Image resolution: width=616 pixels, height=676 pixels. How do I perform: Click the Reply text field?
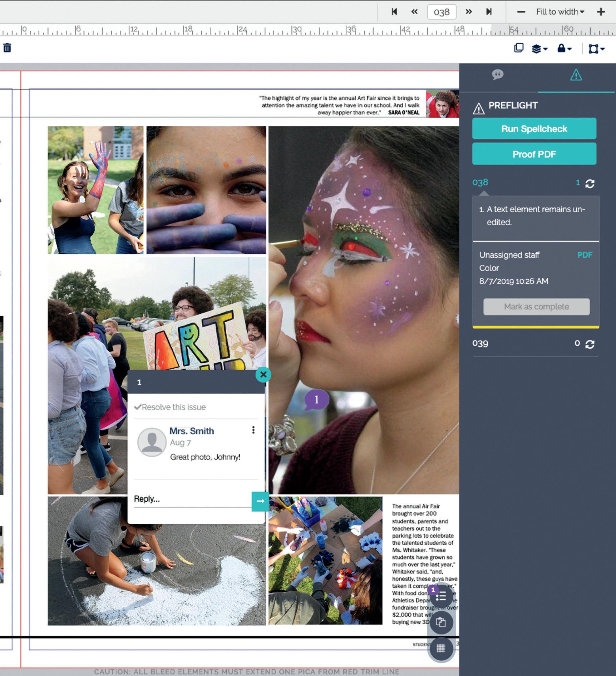[193, 499]
